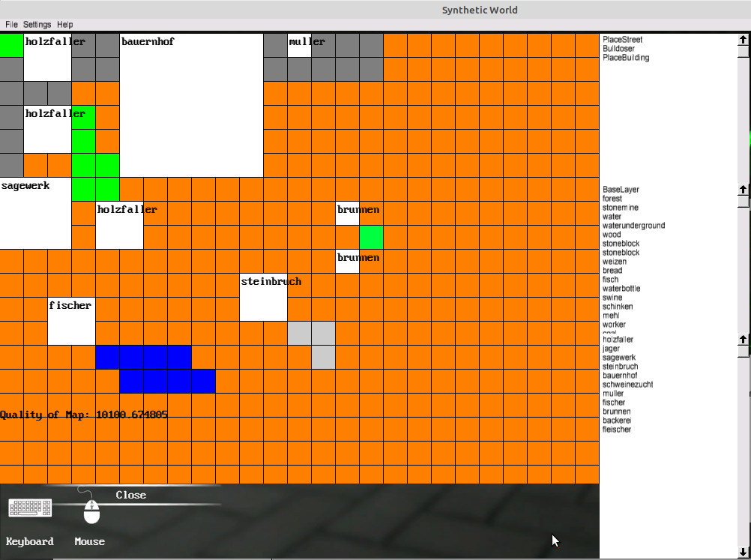Select PlaceBuilding from the tool list

coord(626,58)
